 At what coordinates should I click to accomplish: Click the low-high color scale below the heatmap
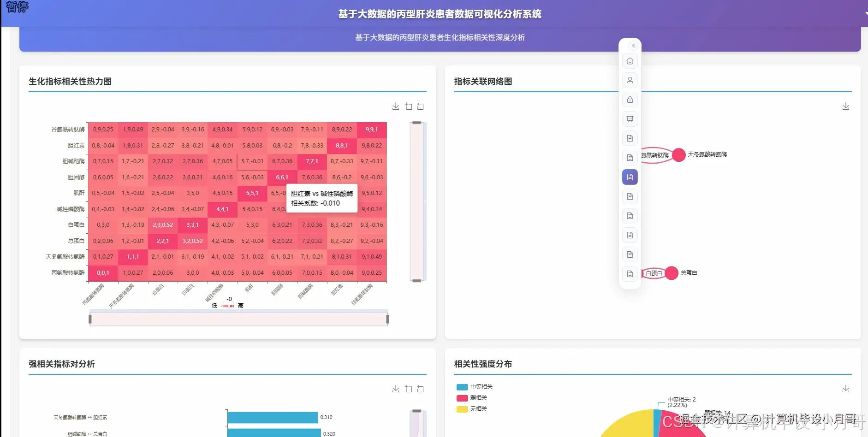[x=228, y=306]
